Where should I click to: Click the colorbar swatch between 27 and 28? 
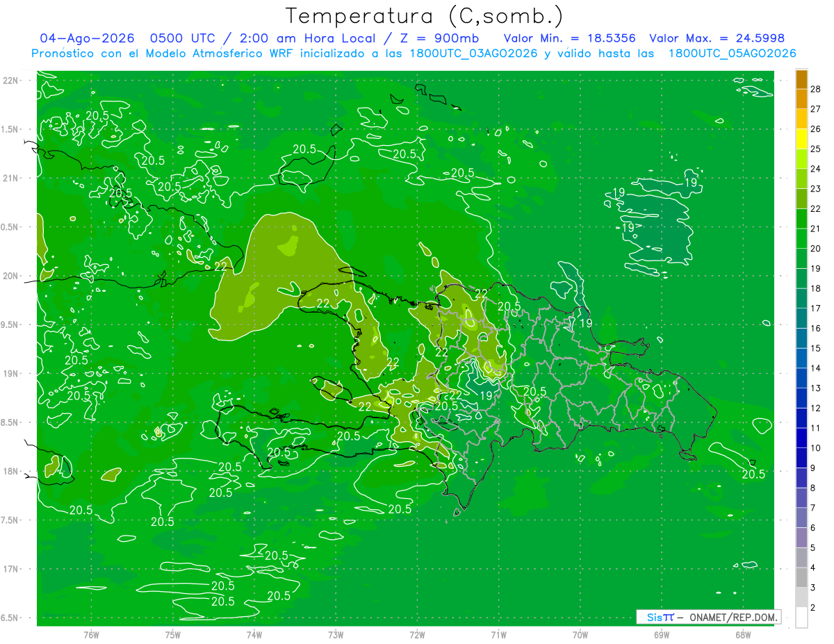click(801, 99)
